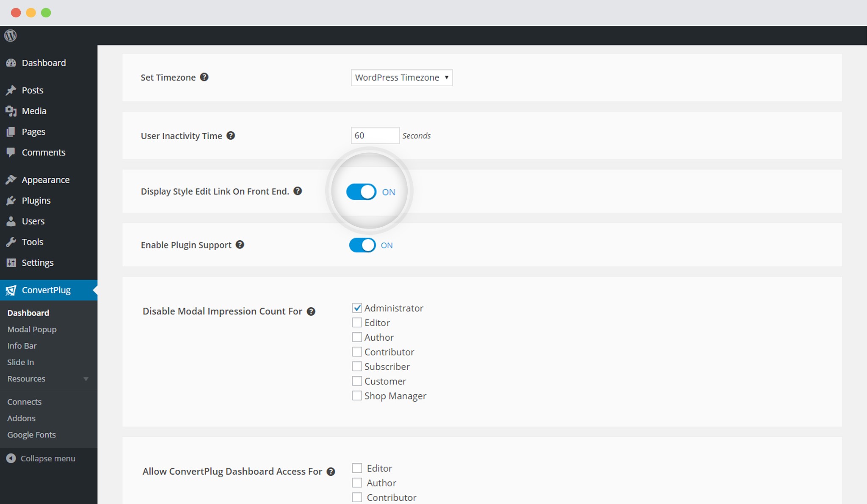
Task: Click the Appearance link in sidebar
Action: (45, 179)
